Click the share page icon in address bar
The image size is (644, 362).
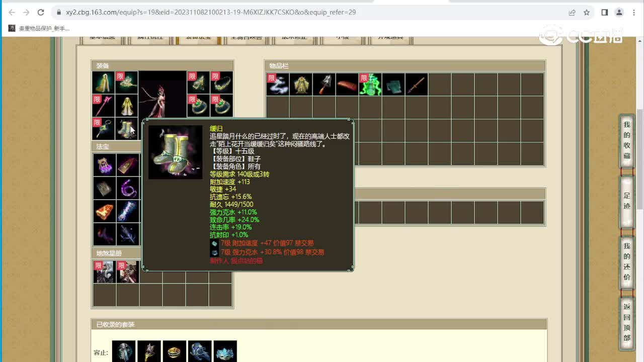pos(572,12)
